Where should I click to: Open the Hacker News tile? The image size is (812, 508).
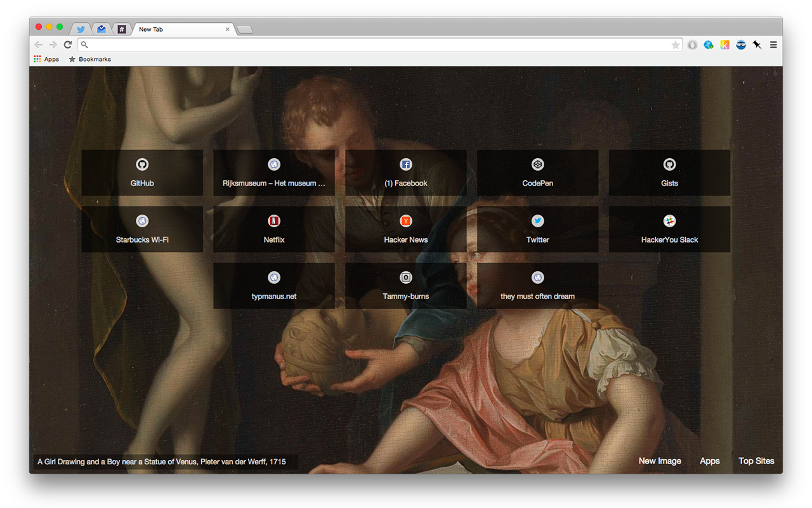click(x=406, y=229)
